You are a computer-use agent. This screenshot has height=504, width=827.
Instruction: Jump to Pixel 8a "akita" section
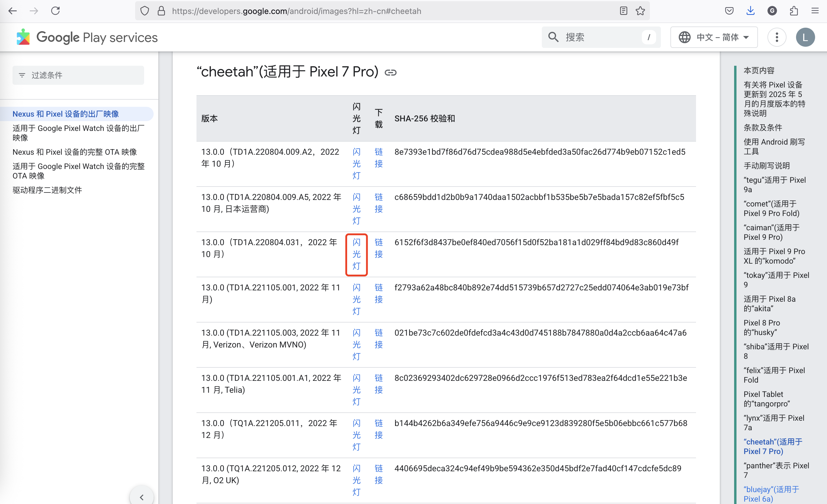pyautogui.click(x=769, y=304)
